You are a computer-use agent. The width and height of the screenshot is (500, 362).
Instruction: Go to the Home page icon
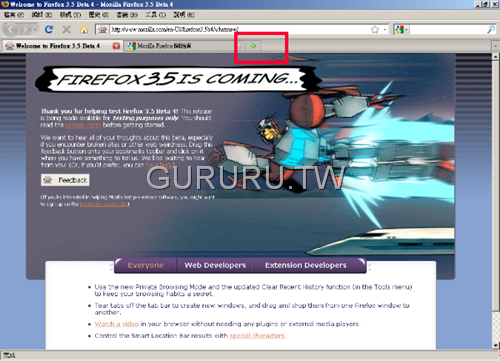[x=84, y=30]
